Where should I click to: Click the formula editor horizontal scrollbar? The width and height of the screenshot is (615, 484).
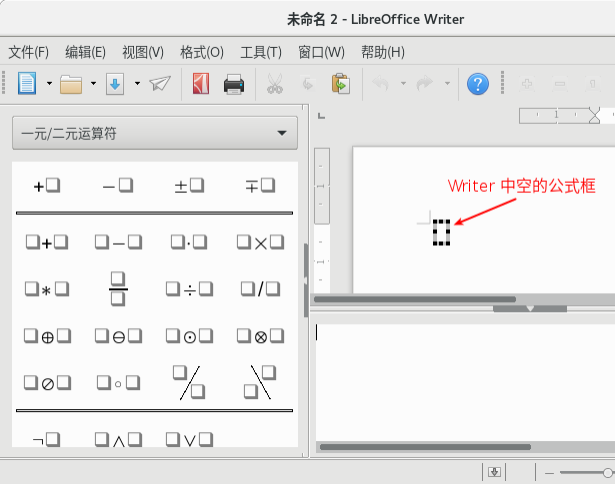[x=425, y=447]
